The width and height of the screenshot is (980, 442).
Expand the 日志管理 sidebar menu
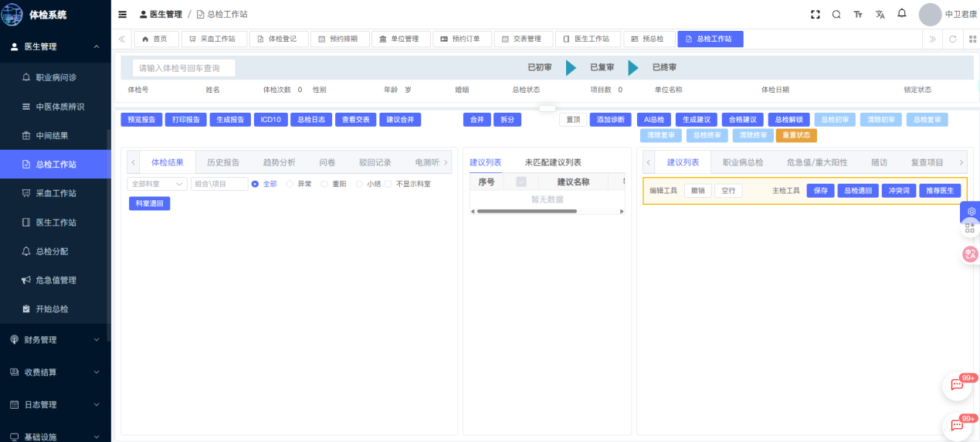coord(55,404)
